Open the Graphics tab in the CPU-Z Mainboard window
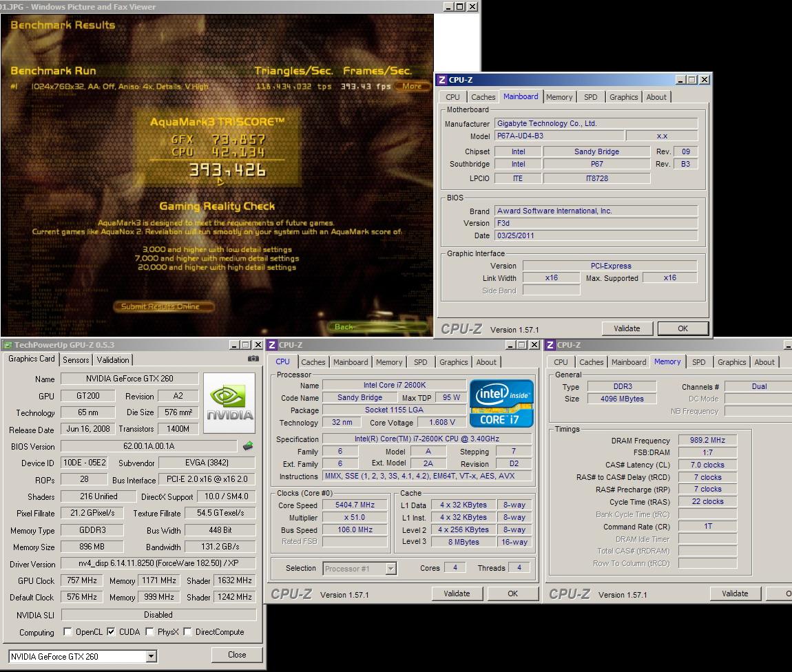792x672 pixels. [623, 97]
